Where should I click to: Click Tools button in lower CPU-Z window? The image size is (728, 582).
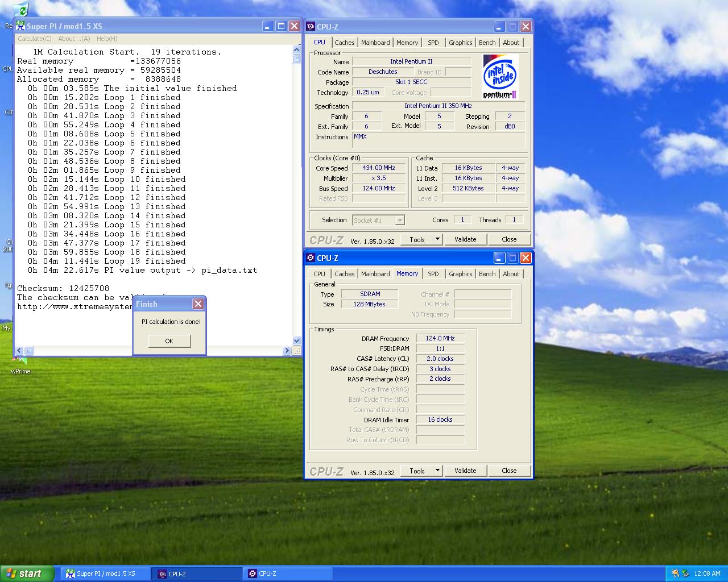click(417, 471)
